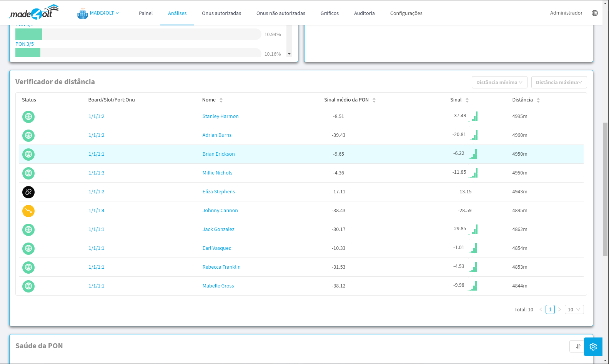Click the blue settings gear button

[593, 346]
